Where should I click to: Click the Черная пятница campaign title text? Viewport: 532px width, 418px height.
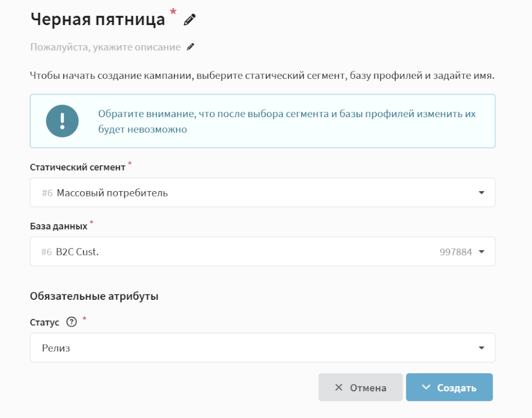[x=98, y=19]
